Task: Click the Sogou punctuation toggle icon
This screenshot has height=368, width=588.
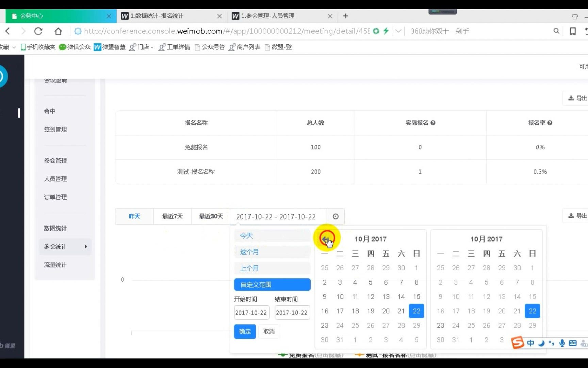Action: click(x=552, y=343)
